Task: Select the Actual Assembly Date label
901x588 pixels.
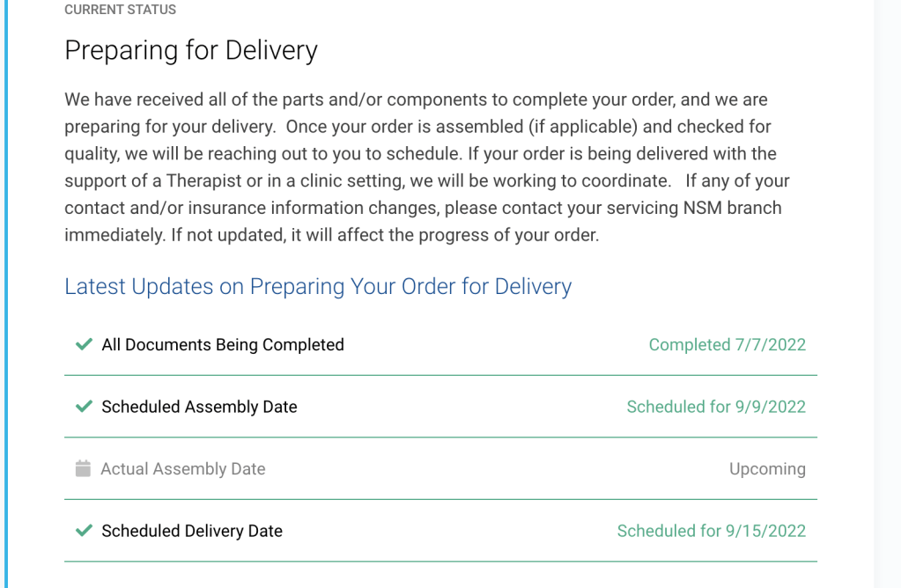Action: [182, 469]
